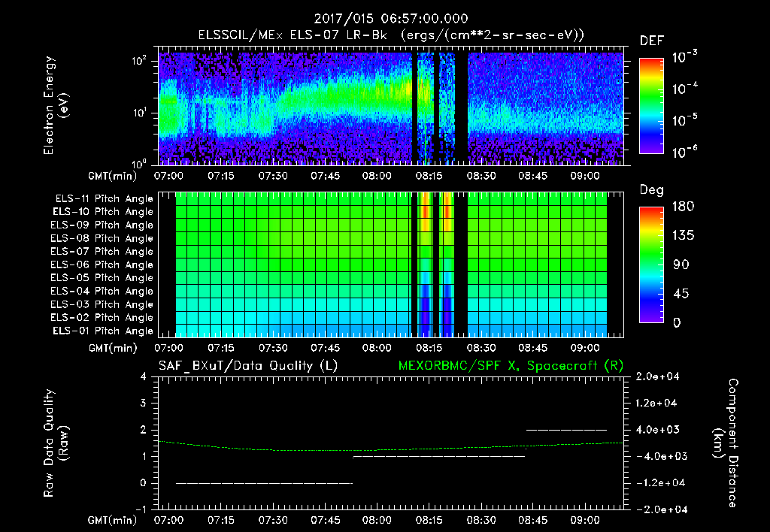Click the Deg legend title
770x532 pixels.
[652, 190]
